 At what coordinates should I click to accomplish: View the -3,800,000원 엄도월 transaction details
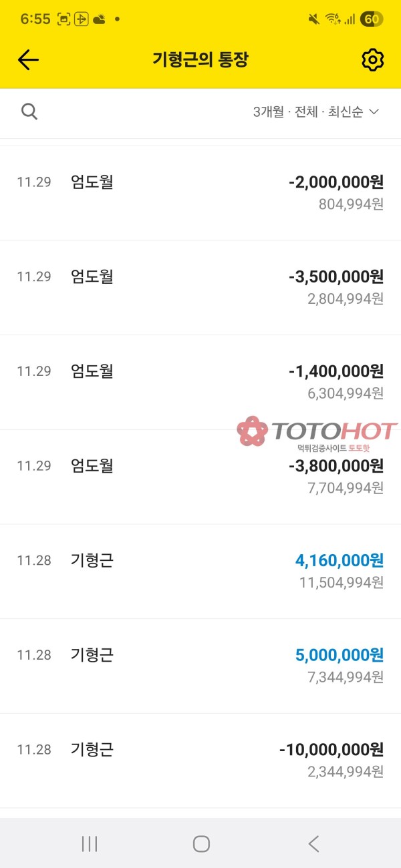(200, 477)
